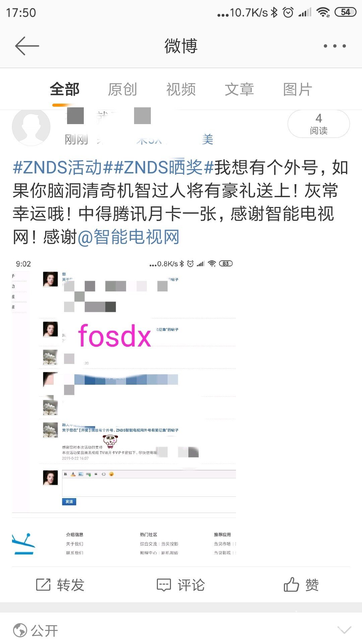Switch to the 原创 tab
Image resolution: width=362 pixels, height=644 pixels.
[122, 90]
